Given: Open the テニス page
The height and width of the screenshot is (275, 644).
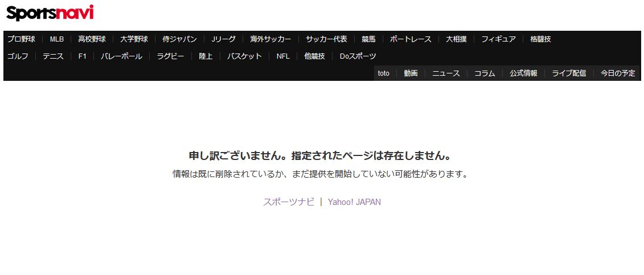Looking at the screenshot, I should pyautogui.click(x=54, y=56).
